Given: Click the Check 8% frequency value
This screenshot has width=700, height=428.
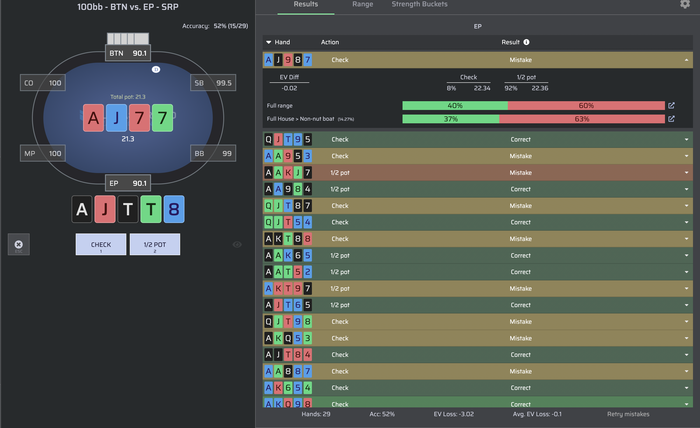Looking at the screenshot, I should click(451, 88).
